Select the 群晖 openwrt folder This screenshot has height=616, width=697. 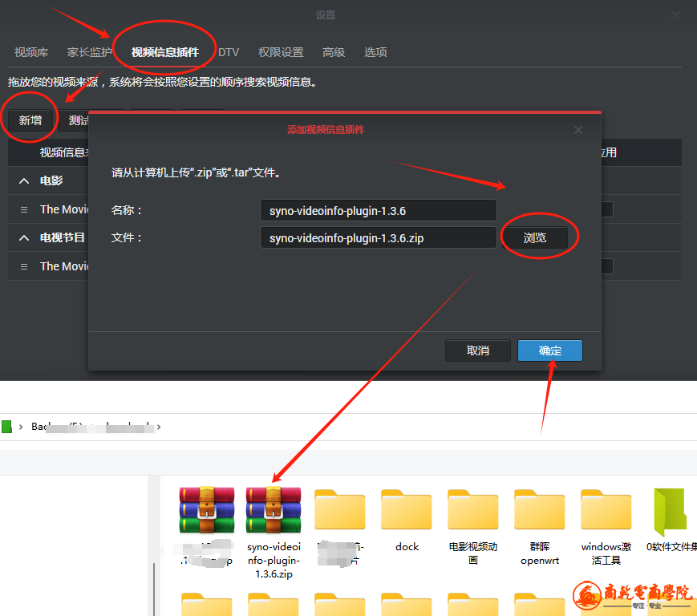pos(540,527)
